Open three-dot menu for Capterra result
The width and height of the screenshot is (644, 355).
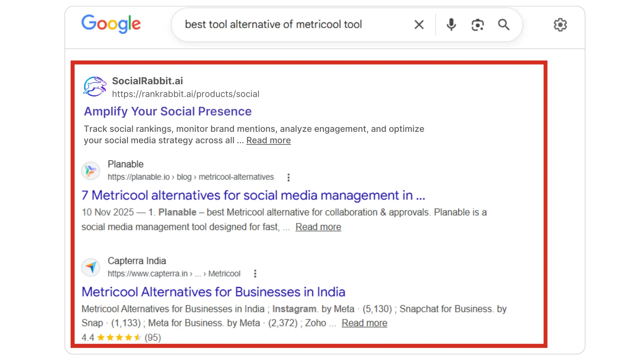click(x=255, y=274)
